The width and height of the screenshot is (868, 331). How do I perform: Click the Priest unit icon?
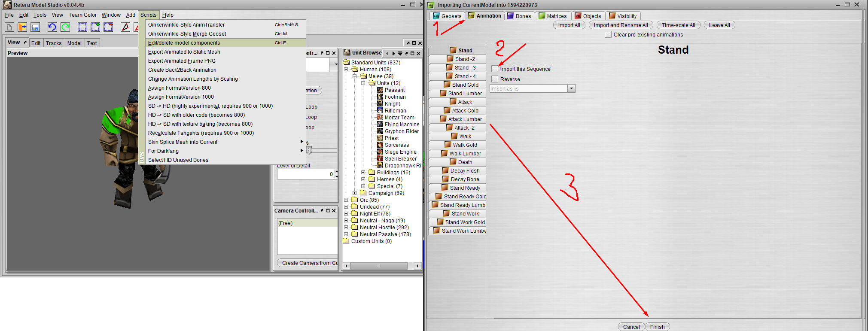click(x=380, y=138)
